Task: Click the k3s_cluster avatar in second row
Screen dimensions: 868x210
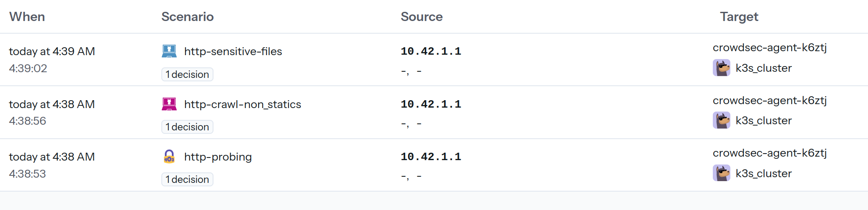Action: (722, 120)
